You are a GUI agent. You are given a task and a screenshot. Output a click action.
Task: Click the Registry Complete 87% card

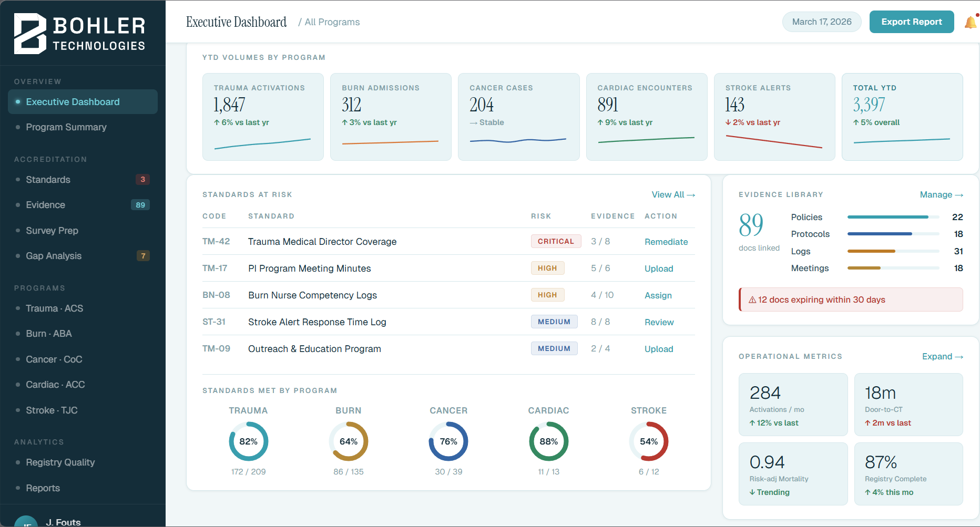908,474
